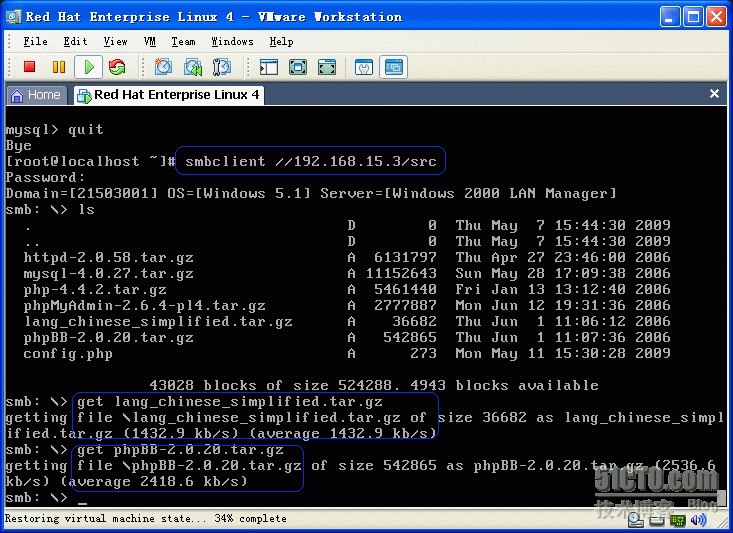Screen dimensions: 733x533
Task: Click the 'phpMyAdmin-2.6.4-pl4.tar.gz' file name
Action: click(x=144, y=305)
